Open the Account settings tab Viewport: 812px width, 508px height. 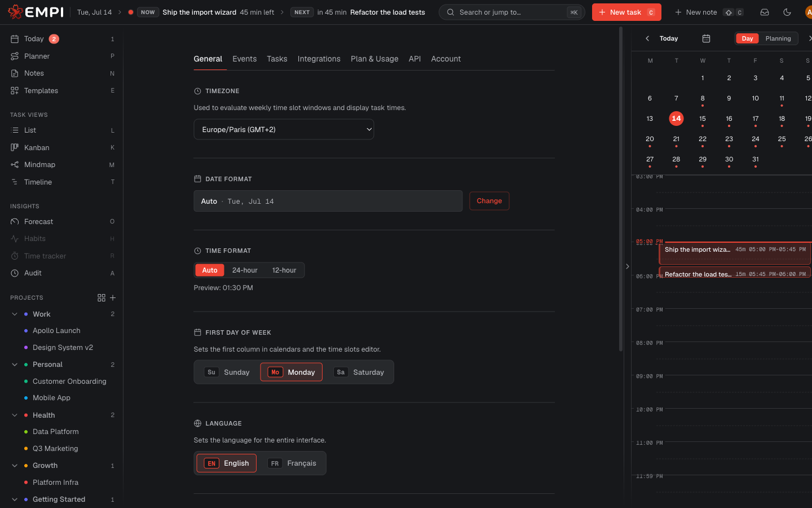coord(445,59)
